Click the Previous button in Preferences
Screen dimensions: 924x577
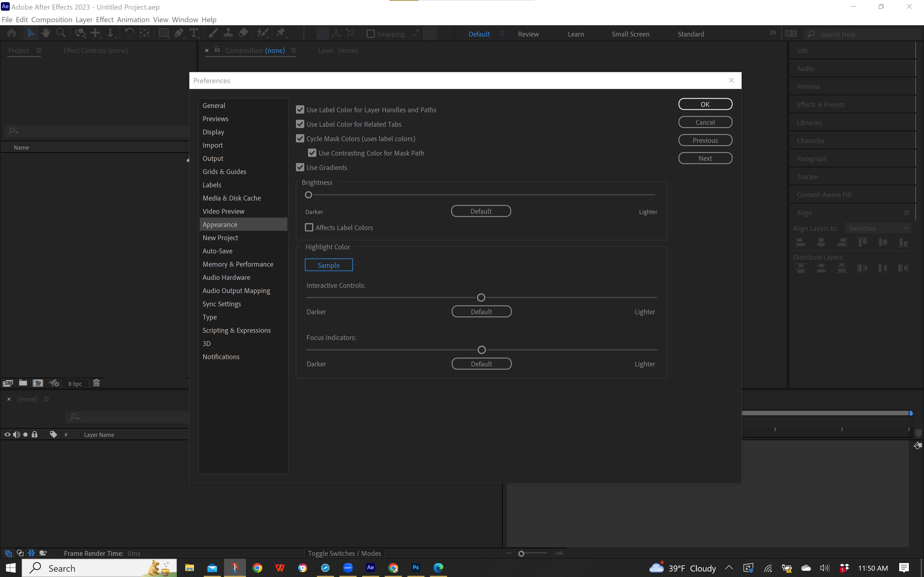tap(705, 140)
